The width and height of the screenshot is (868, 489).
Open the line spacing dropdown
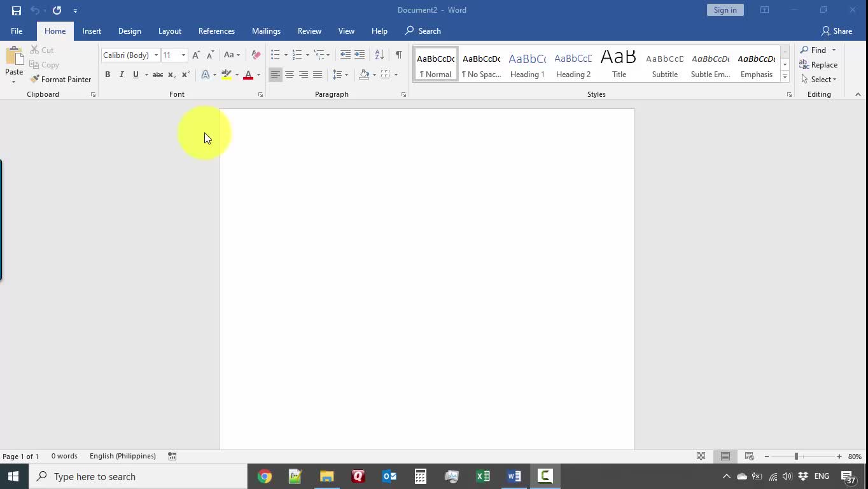pos(340,74)
